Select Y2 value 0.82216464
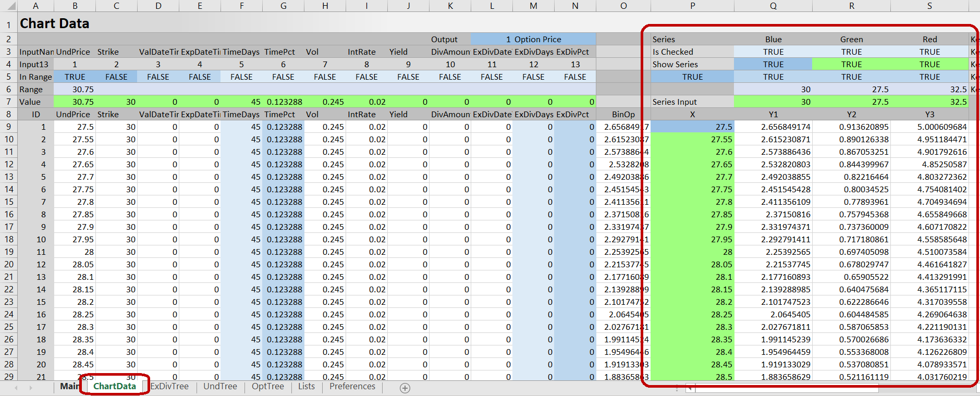This screenshot has height=396, width=980. (851, 177)
